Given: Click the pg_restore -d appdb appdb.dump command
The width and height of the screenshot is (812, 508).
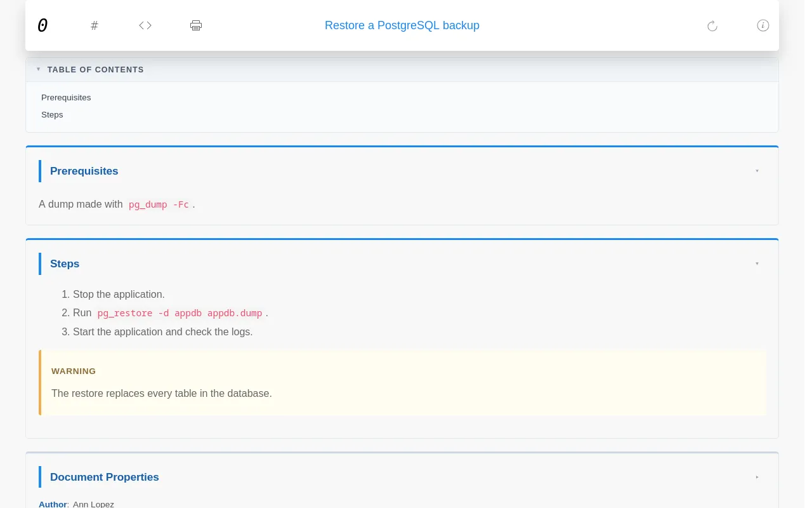Looking at the screenshot, I should [180, 313].
